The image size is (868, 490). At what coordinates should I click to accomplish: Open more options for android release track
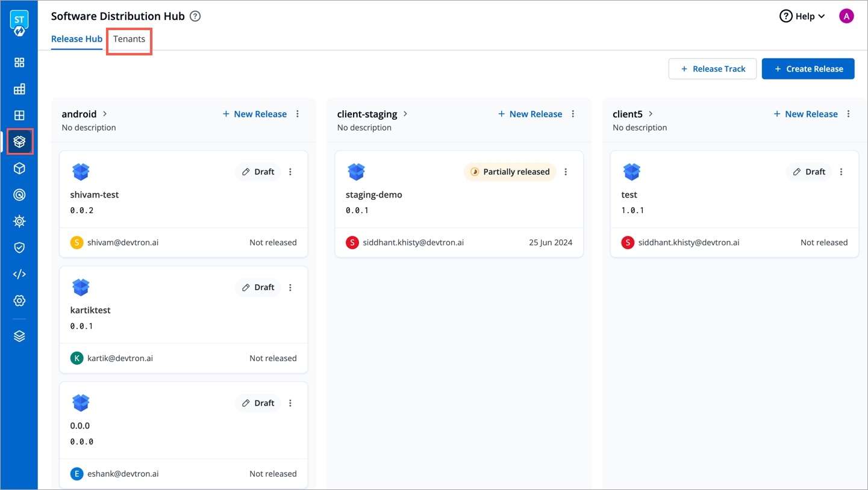click(x=298, y=114)
